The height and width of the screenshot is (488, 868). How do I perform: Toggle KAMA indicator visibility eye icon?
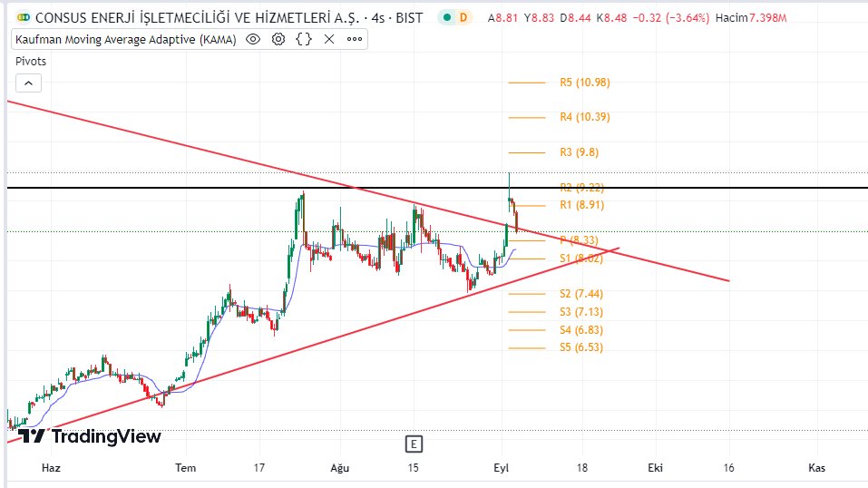point(253,39)
